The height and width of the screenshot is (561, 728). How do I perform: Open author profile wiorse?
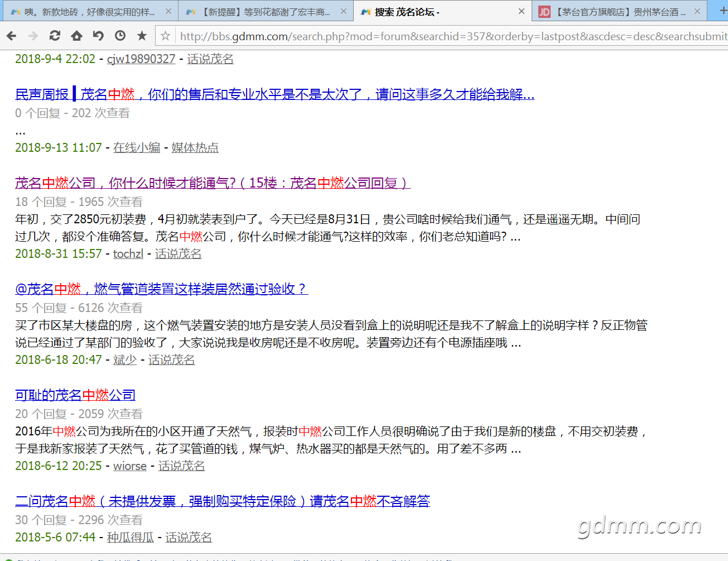pyautogui.click(x=130, y=466)
